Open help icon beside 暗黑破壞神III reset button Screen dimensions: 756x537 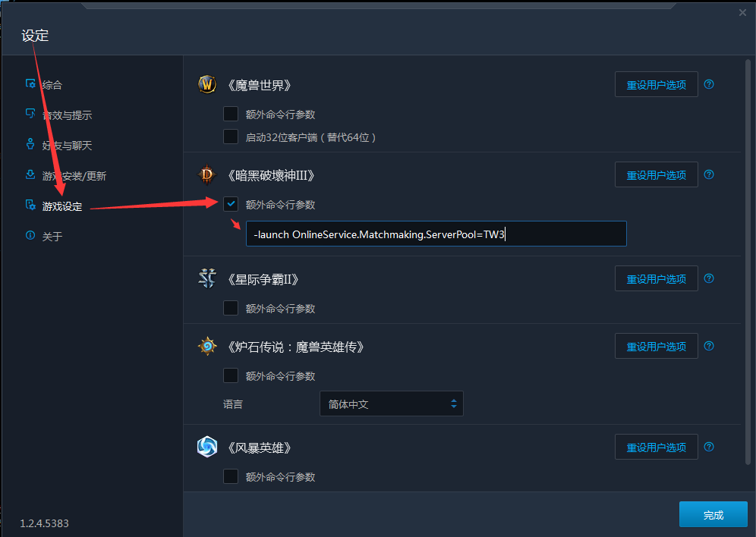[709, 174]
